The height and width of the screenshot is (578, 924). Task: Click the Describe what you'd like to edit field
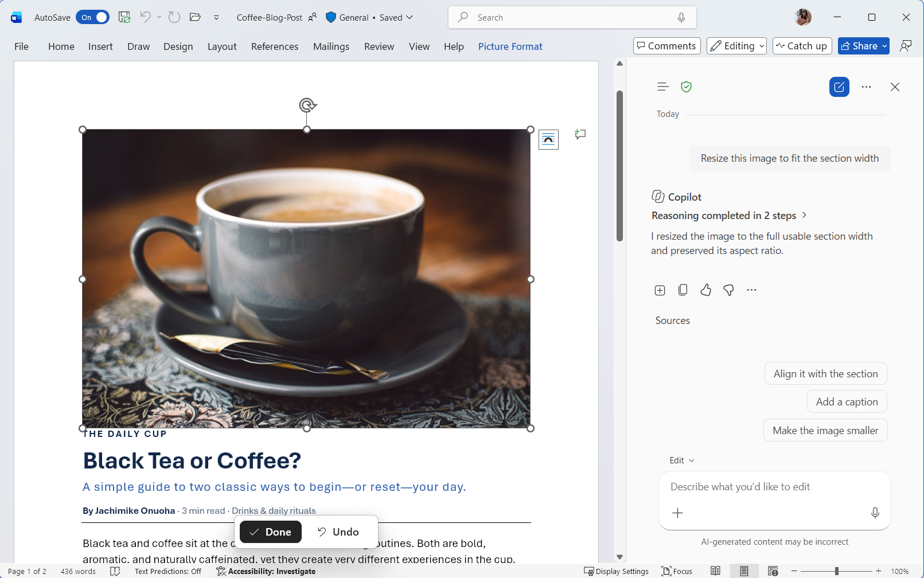tap(774, 487)
